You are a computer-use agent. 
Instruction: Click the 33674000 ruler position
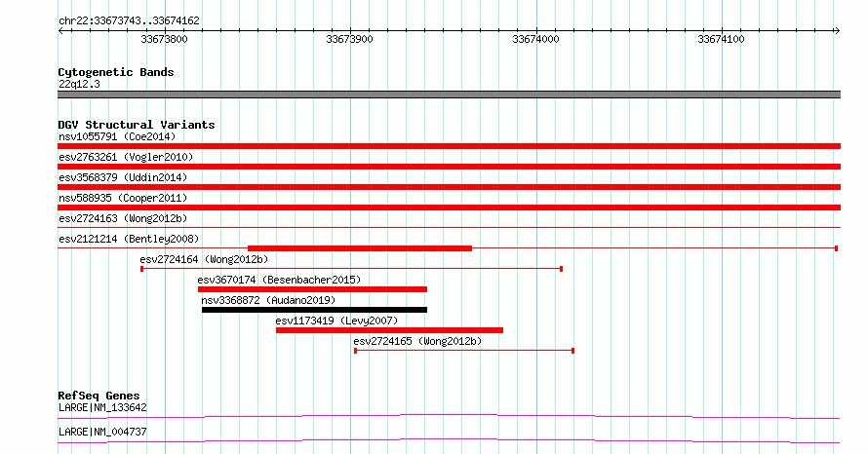[535, 39]
